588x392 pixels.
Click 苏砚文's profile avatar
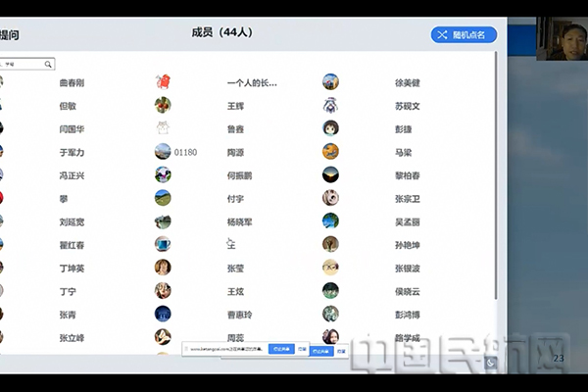click(x=331, y=105)
